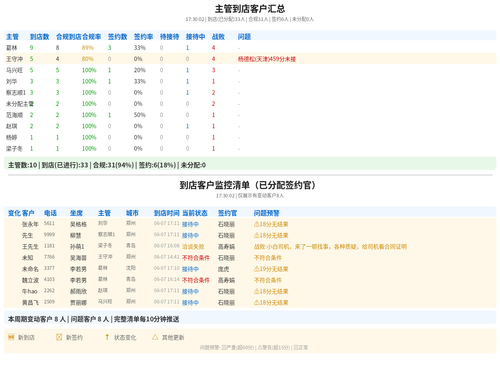This screenshot has width=500, height=370.
Task: Click the 主管到店客户汇总 title
Action: click(x=250, y=9)
